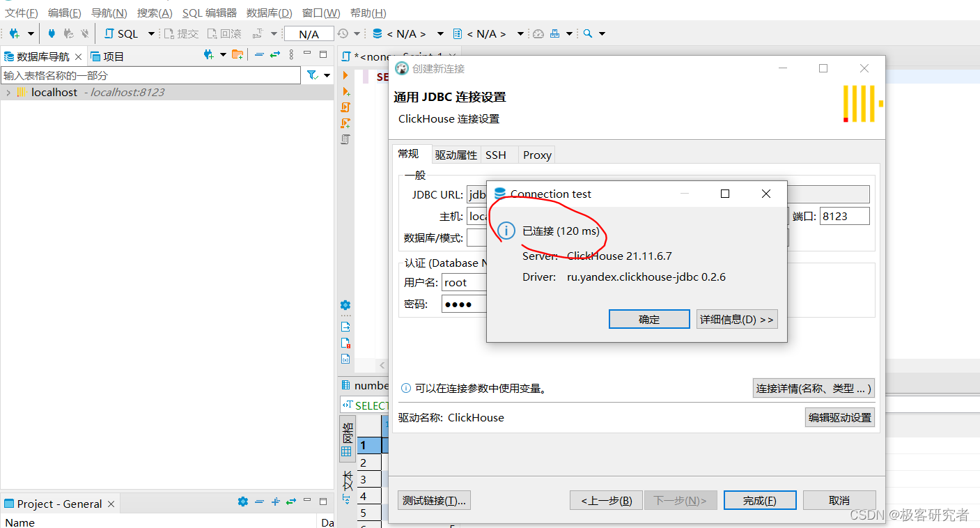The image size is (980, 528).
Task: Open the SQL 编辑器 menu
Action: tap(210, 13)
